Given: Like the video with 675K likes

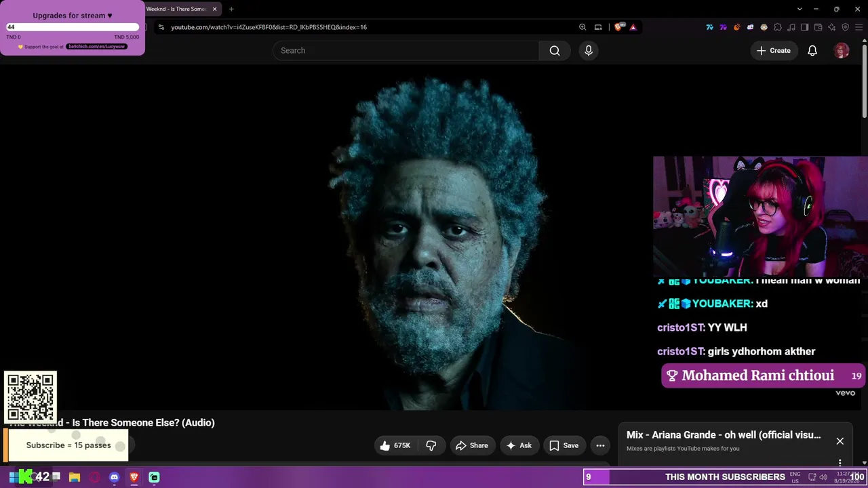Looking at the screenshot, I should click(395, 445).
